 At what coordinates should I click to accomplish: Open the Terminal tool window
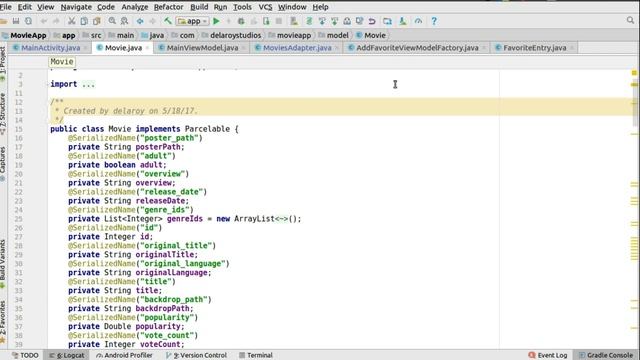click(256, 355)
